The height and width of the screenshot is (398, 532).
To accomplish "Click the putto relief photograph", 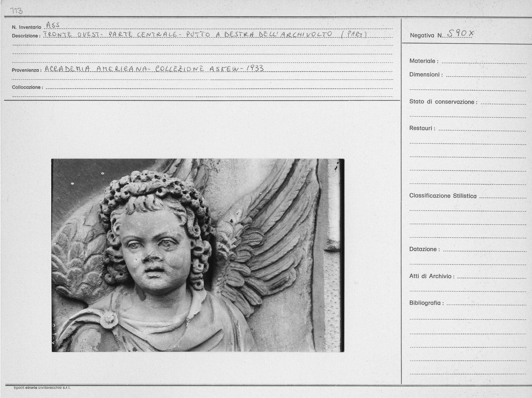I will [x=198, y=255].
